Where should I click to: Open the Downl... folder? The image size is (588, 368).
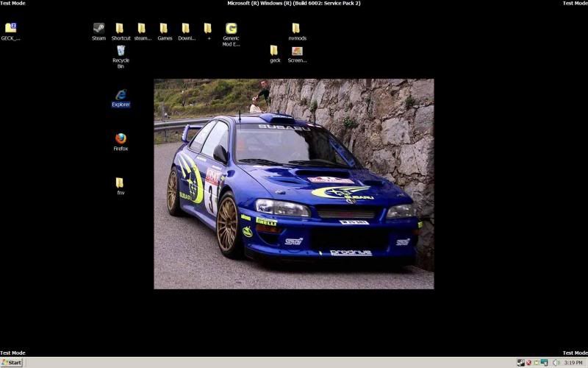click(187, 32)
